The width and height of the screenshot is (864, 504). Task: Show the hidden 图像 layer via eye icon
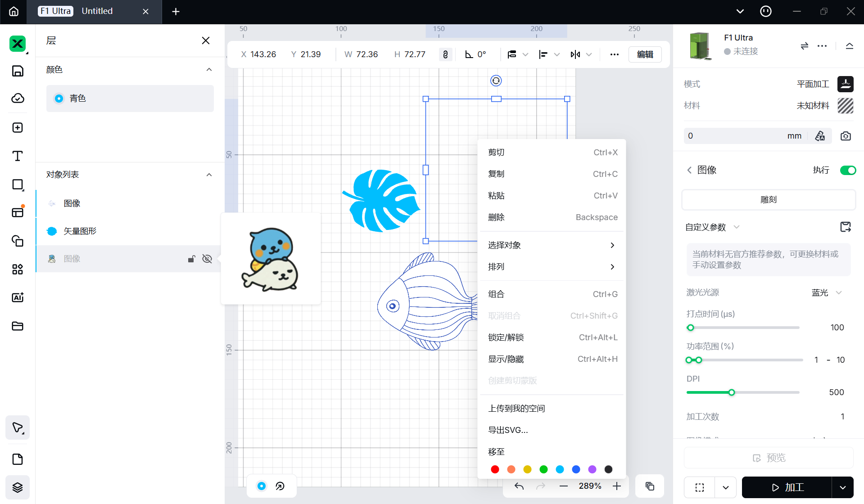point(207,259)
